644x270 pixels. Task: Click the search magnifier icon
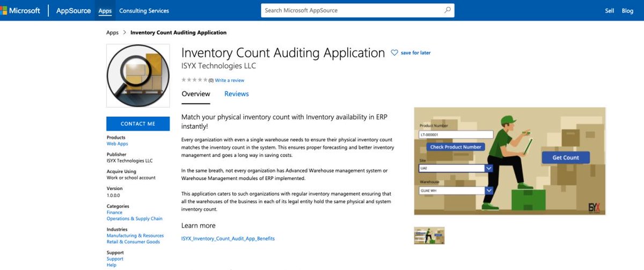448,10
